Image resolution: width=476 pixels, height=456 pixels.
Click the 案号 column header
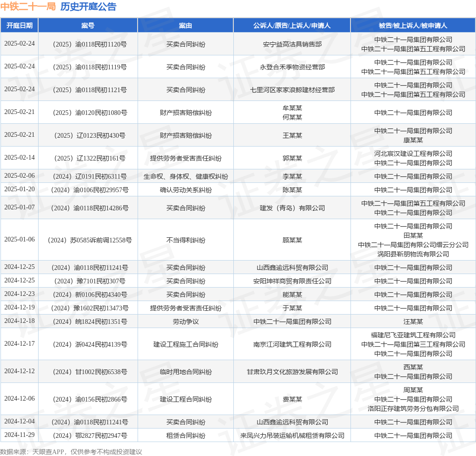[x=88, y=26]
